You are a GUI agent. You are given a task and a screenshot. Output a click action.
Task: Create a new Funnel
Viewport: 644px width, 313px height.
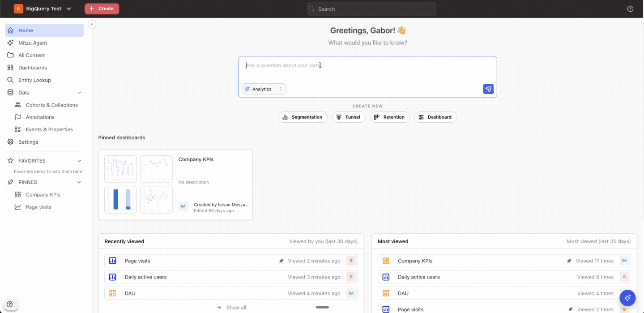point(349,117)
